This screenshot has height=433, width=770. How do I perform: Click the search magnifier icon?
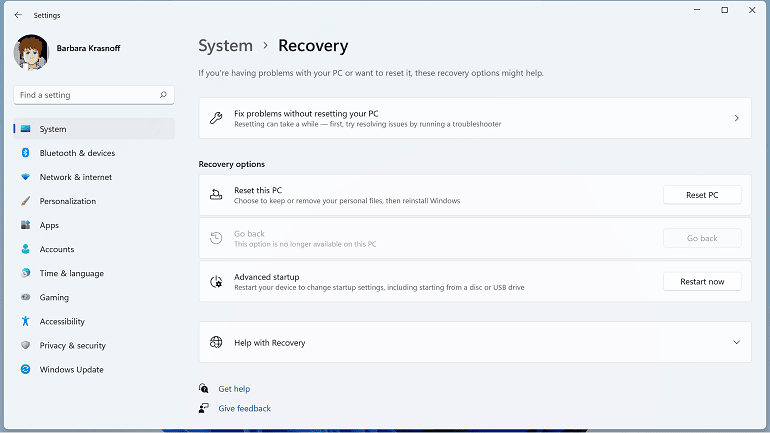(x=163, y=95)
